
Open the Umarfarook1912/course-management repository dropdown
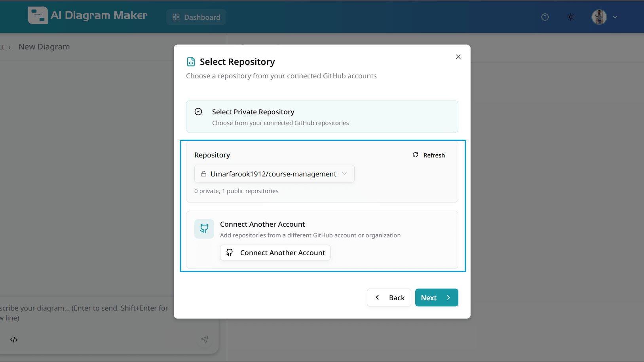point(274,174)
